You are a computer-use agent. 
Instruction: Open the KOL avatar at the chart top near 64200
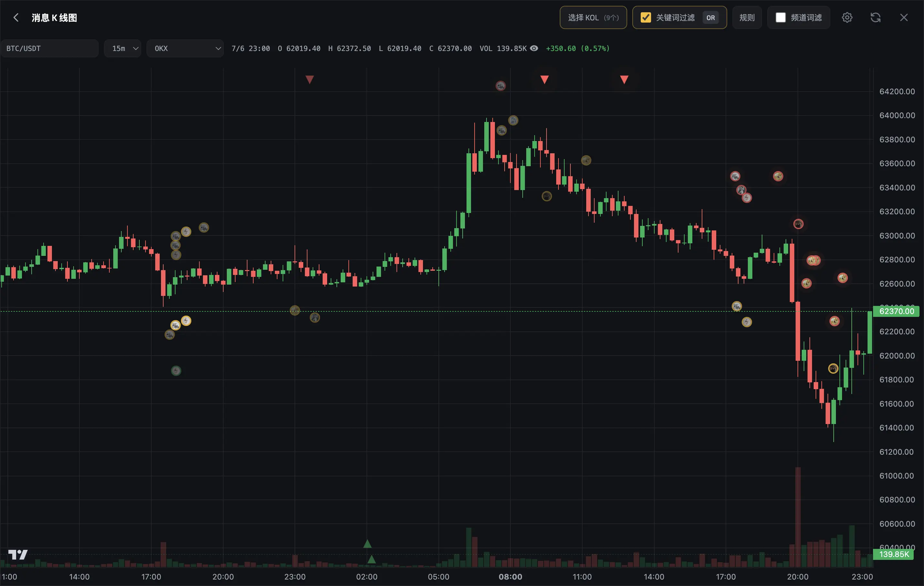(501, 86)
